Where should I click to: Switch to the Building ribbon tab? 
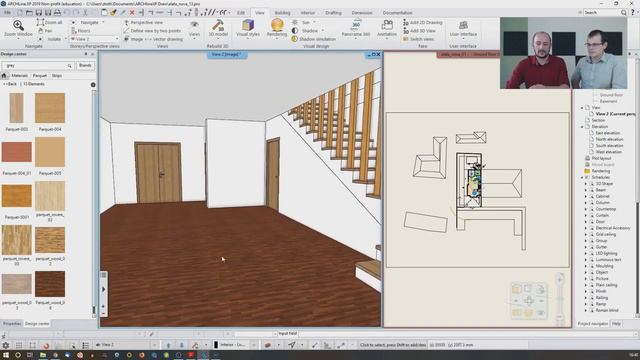click(x=282, y=13)
